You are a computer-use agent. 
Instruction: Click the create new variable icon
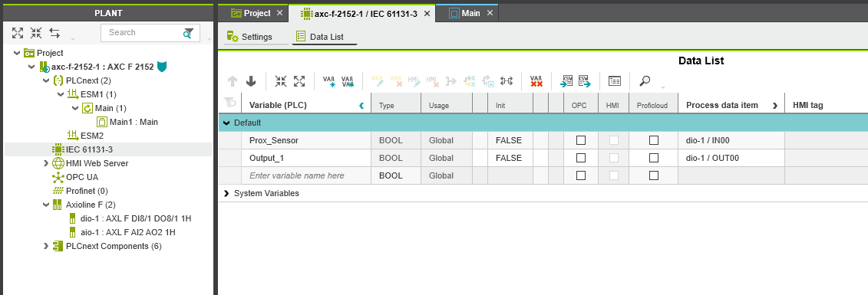click(328, 81)
